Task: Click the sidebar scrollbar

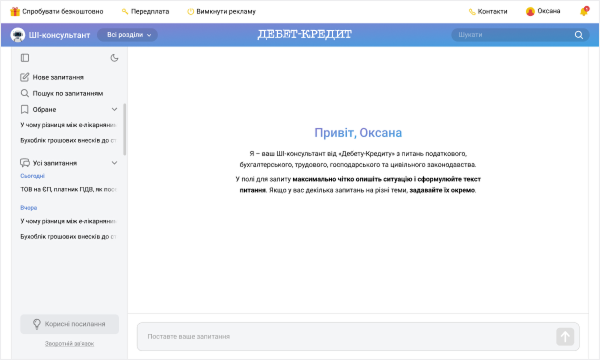Action: tap(125, 129)
